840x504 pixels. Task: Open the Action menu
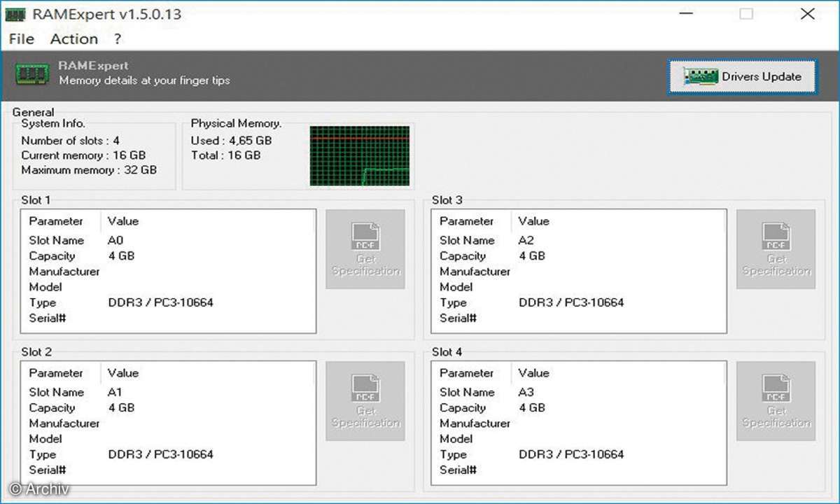(74, 39)
